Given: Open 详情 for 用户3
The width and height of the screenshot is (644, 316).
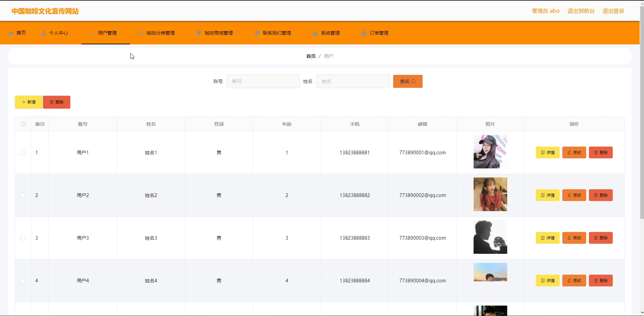Looking at the screenshot, I should click(548, 238).
